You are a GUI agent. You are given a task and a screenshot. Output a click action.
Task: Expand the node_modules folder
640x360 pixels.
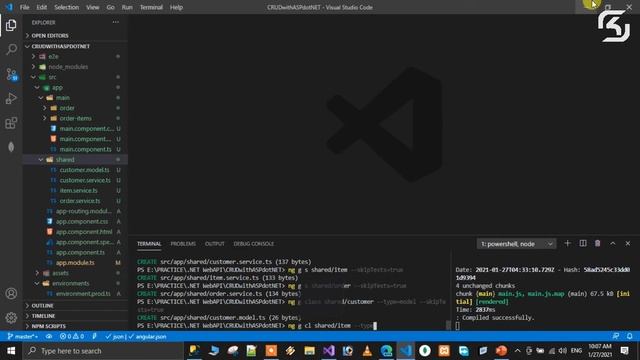coord(76,67)
